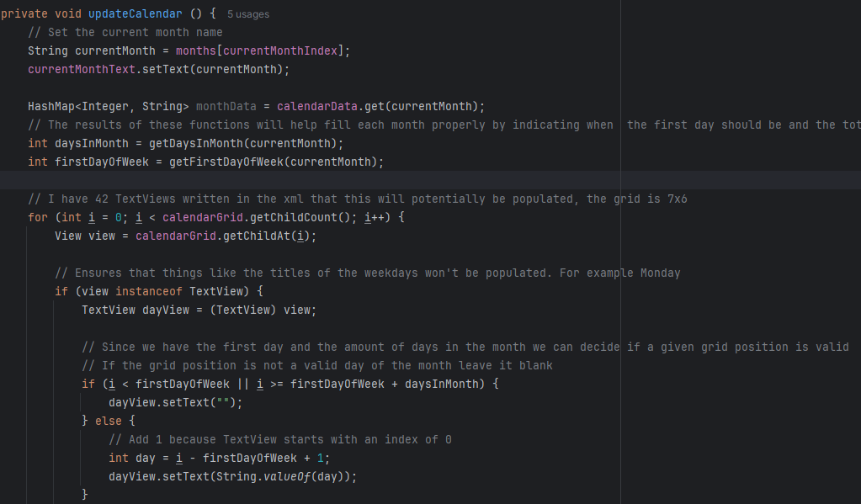
Task: Click the HashMap type name
Action: (x=50, y=106)
